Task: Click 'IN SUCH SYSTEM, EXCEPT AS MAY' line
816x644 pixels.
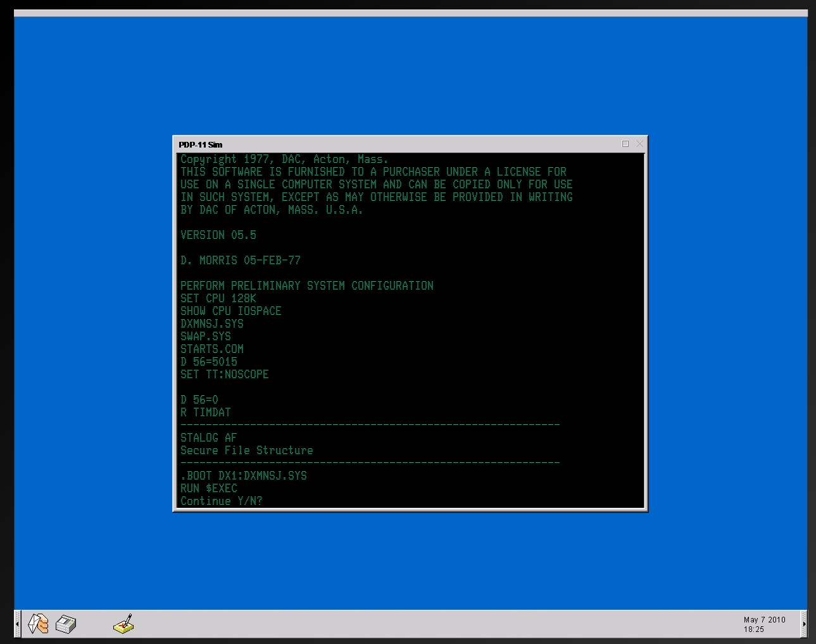Action: click(x=377, y=197)
